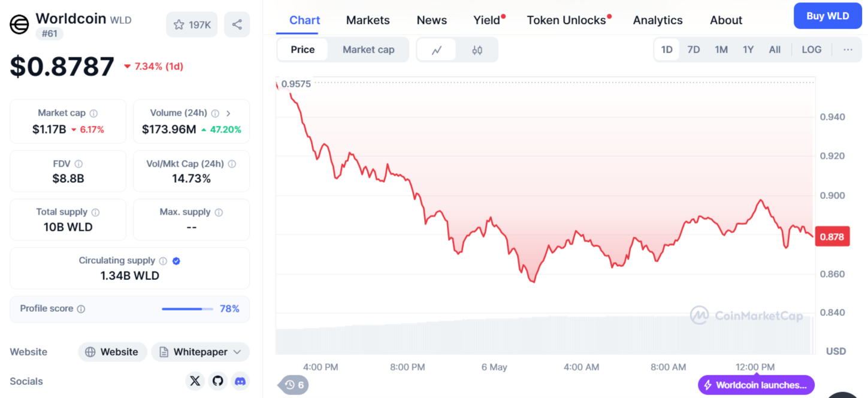Image resolution: width=868 pixels, height=398 pixels.
Task: Click the share icon next to Worldcoin
Action: tap(237, 25)
